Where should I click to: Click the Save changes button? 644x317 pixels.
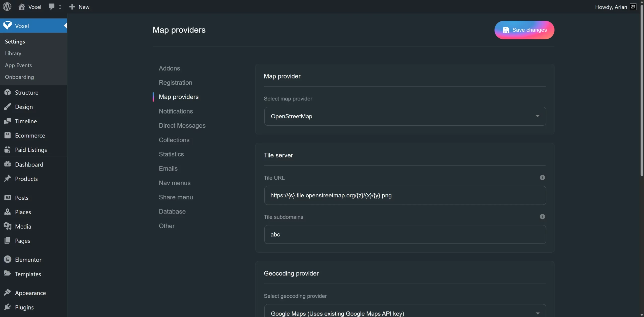pyautogui.click(x=524, y=30)
